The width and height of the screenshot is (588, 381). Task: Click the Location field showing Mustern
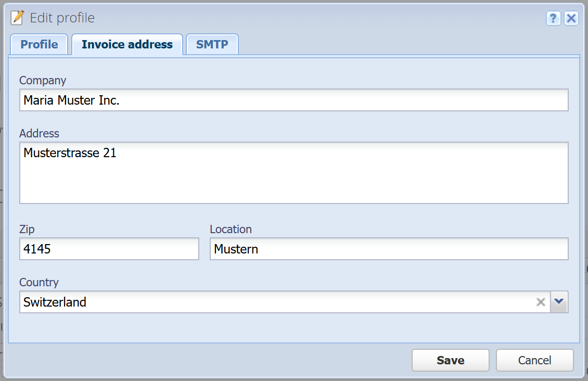tap(389, 249)
